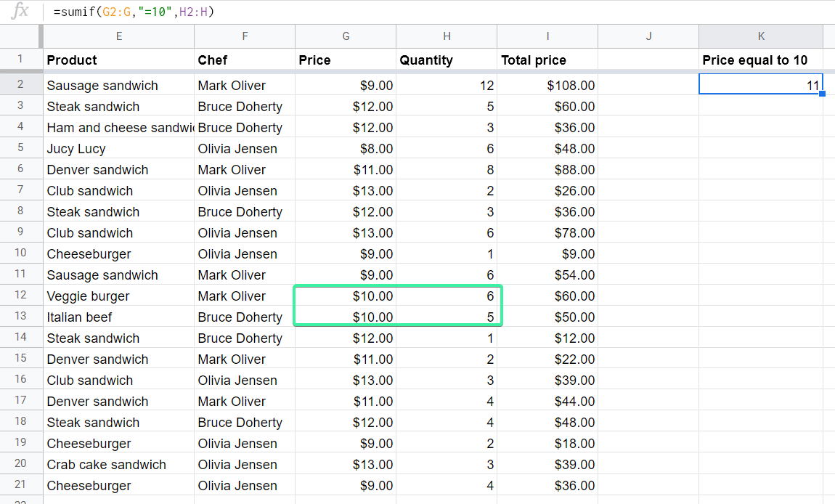Image resolution: width=835 pixels, height=504 pixels.
Task: Click the fx function icon
Action: tap(20, 12)
